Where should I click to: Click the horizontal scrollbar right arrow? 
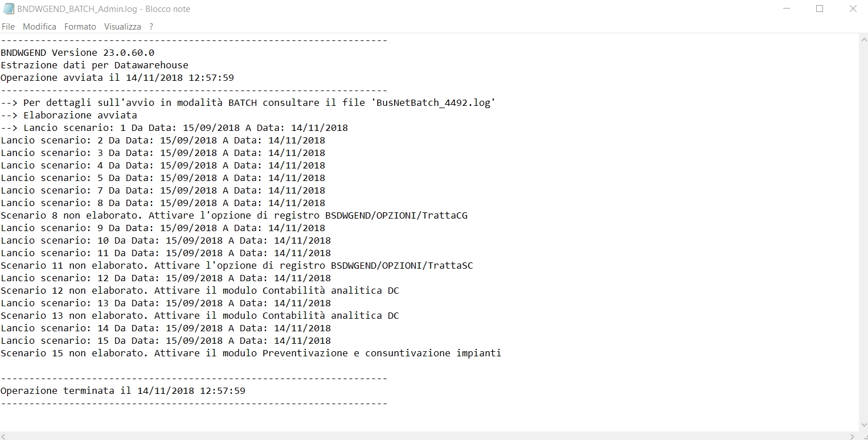[853, 436]
